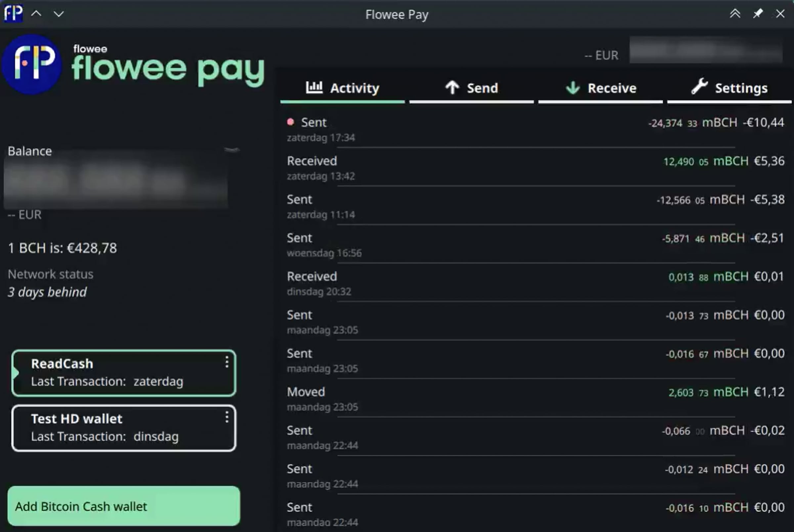Click the title bar up chevron
Image resolution: width=794 pixels, height=532 pixels.
pos(36,14)
